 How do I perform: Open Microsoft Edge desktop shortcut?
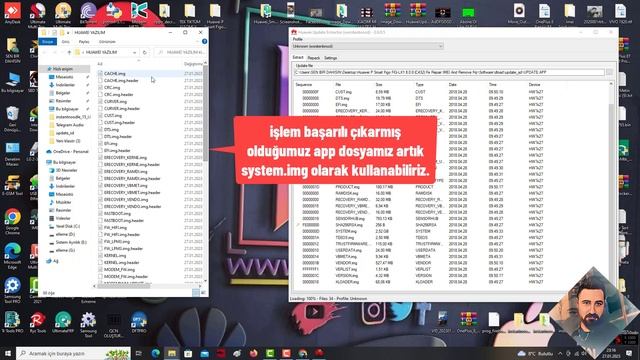[12, 256]
